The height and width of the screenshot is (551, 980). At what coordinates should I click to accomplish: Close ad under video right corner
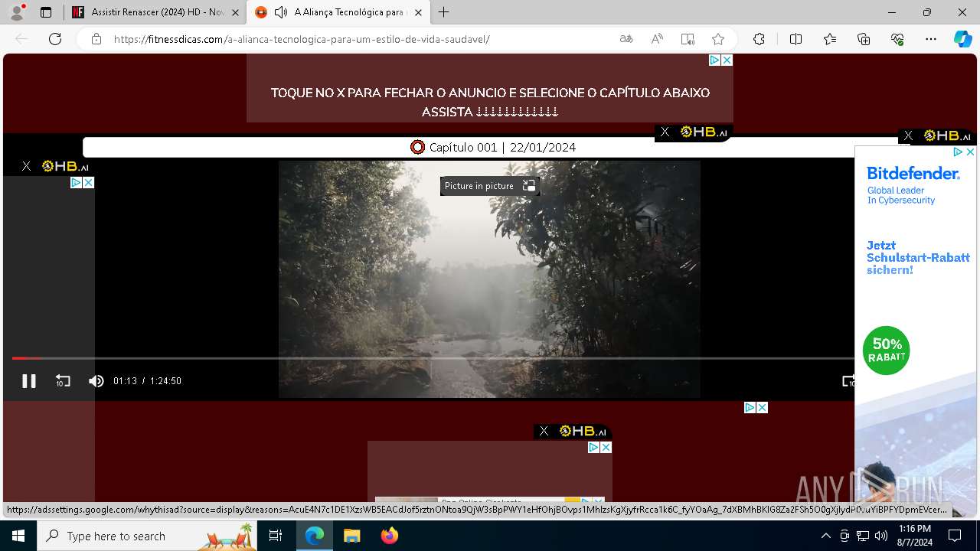pyautogui.click(x=762, y=408)
